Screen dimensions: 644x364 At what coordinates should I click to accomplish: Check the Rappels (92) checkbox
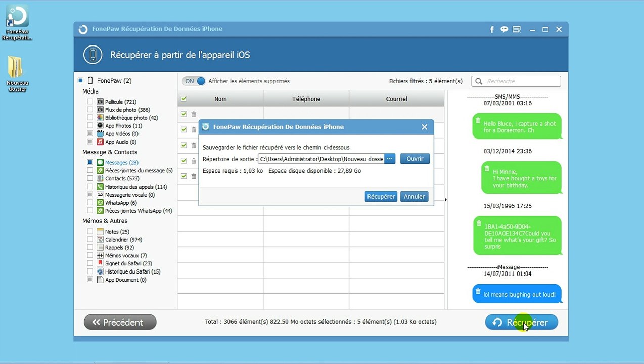[x=90, y=248]
